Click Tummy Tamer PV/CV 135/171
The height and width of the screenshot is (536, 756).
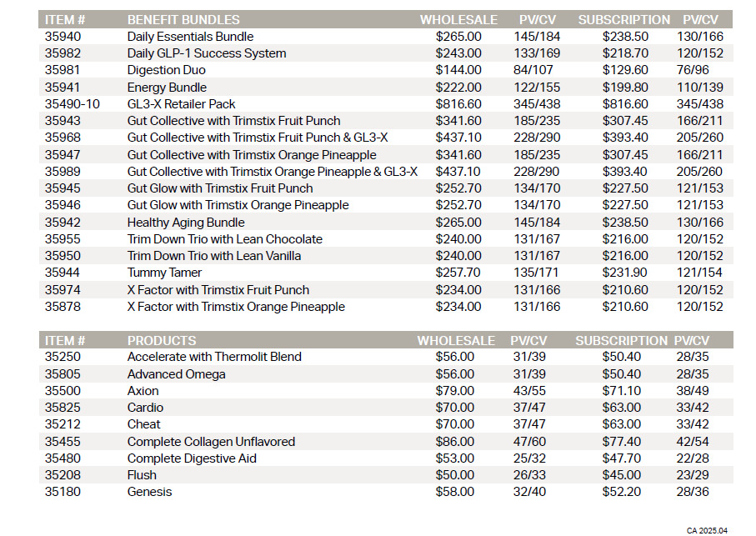536,273
